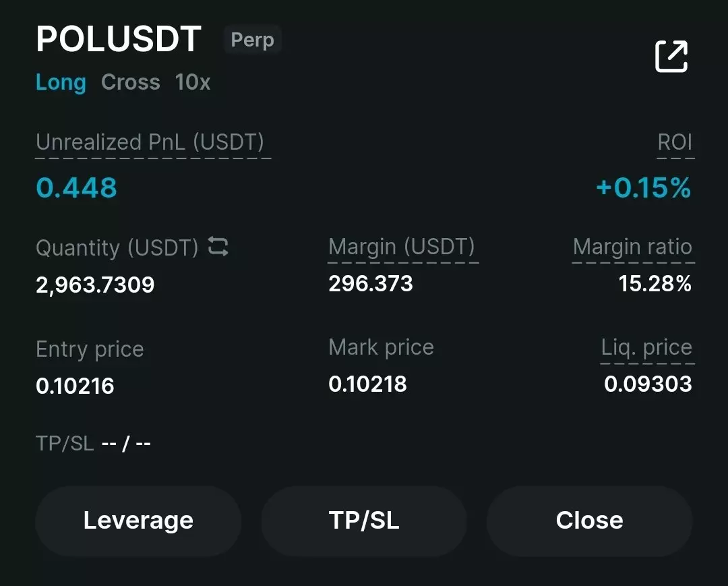Screen dimensions: 728x586
Task: Show the Margin (USDT) label info
Action: (x=402, y=247)
